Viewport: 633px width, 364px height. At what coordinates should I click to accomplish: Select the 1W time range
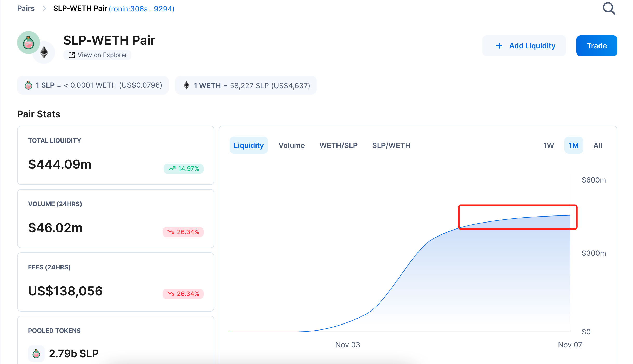point(548,145)
